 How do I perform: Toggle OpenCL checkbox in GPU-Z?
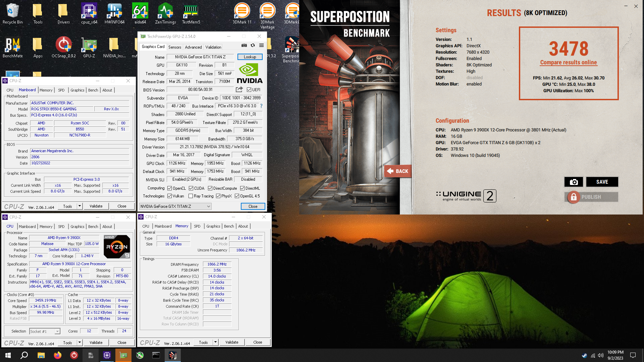[x=170, y=188]
